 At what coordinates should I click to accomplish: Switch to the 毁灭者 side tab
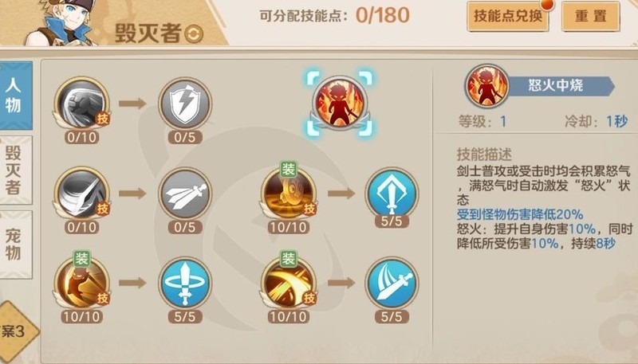(x=15, y=170)
